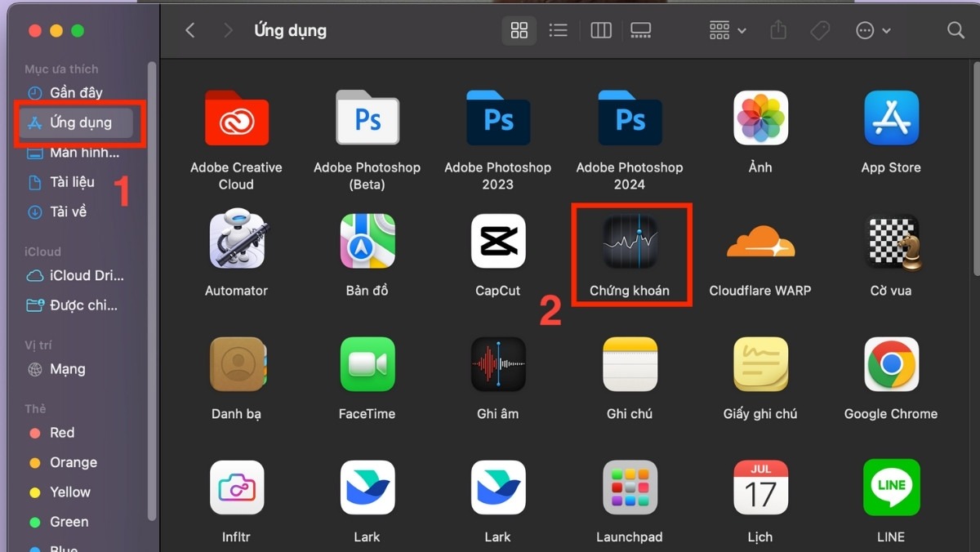Go forward with the right chevron

pos(228,30)
